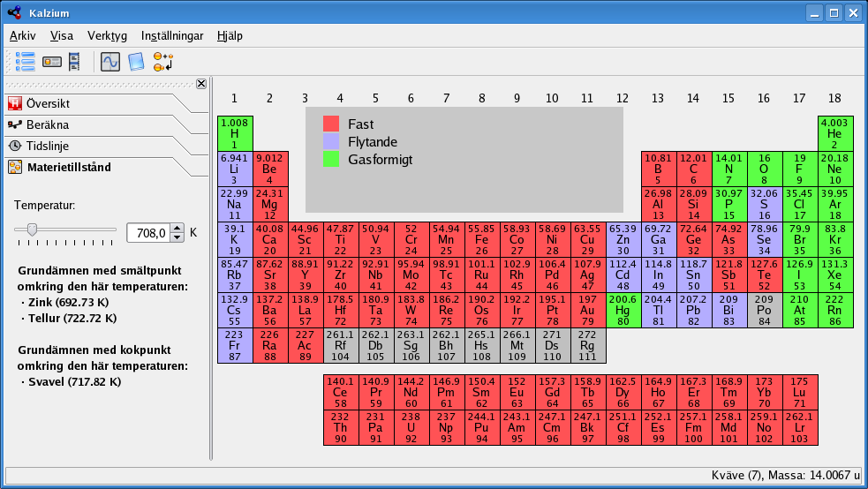Click group number 18 column header
This screenshot has width=868, height=489.
click(834, 99)
